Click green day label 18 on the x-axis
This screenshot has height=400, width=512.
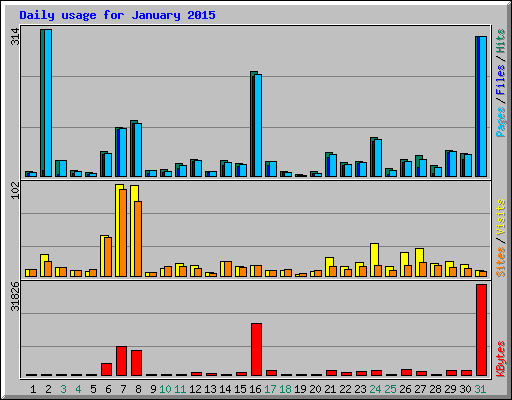click(285, 389)
